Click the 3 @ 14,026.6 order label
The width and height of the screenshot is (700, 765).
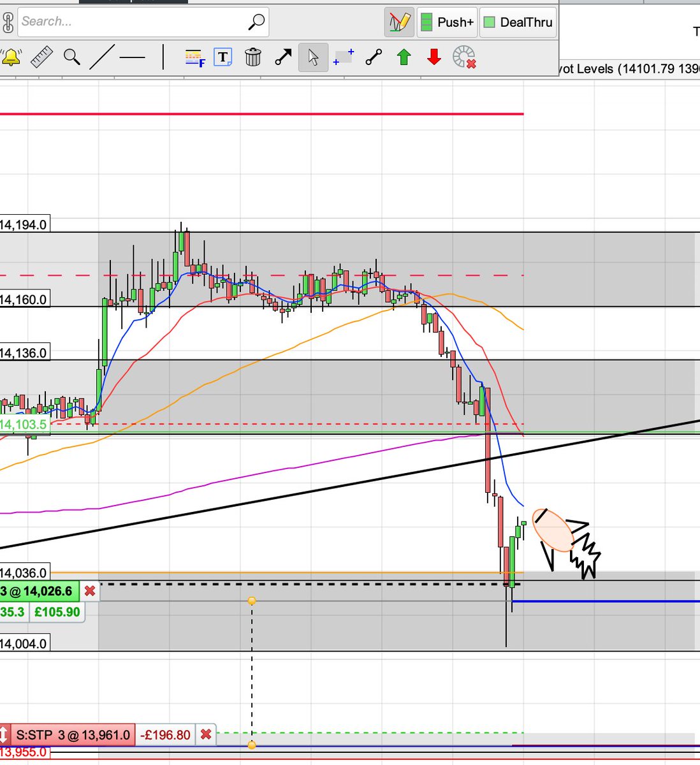39,592
